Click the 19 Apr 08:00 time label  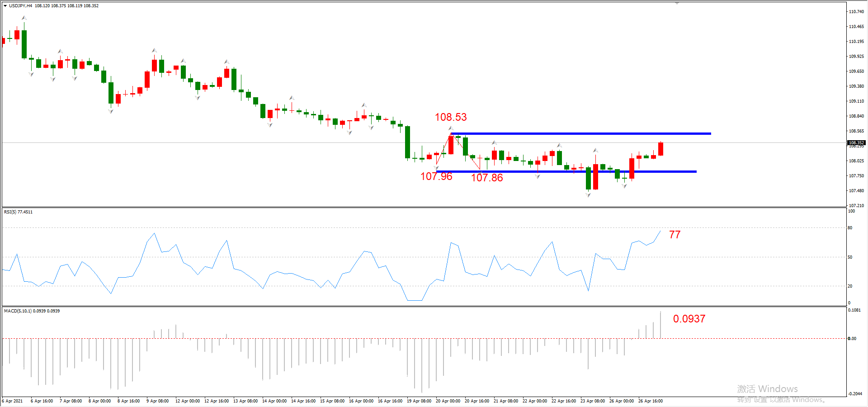[x=419, y=401]
